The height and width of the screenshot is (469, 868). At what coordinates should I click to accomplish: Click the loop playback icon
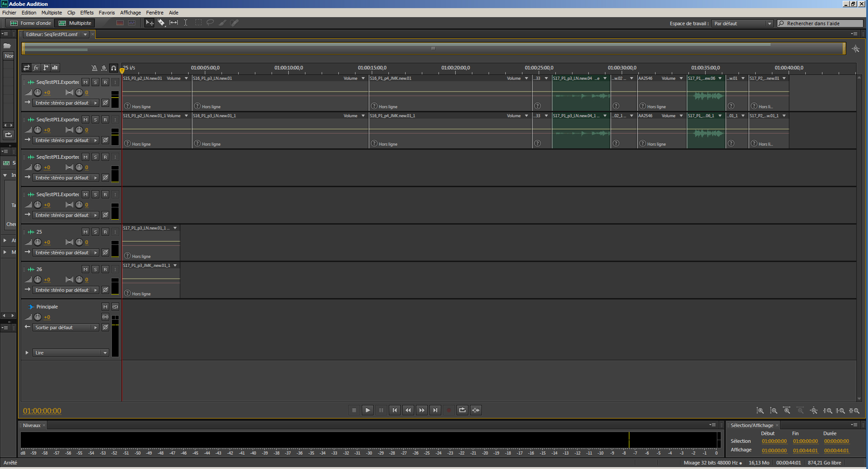462,410
